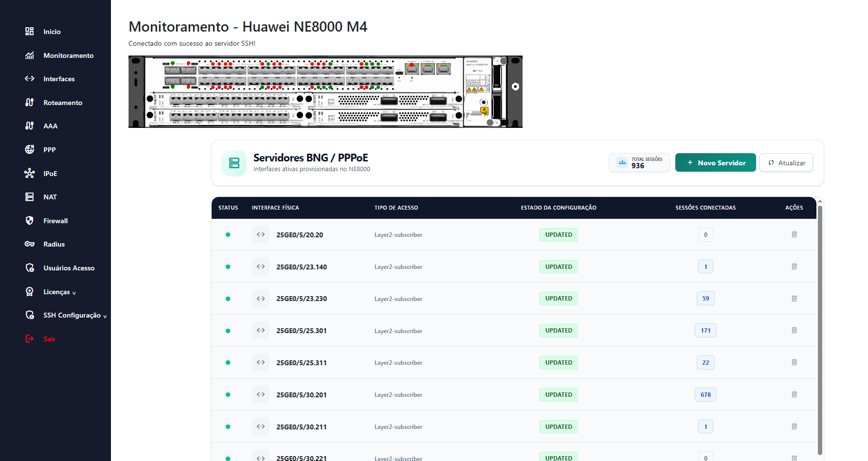This screenshot has height=461, width=868.
Task: Delete the 25GE0/5/30.201 server row
Action: [x=794, y=394]
